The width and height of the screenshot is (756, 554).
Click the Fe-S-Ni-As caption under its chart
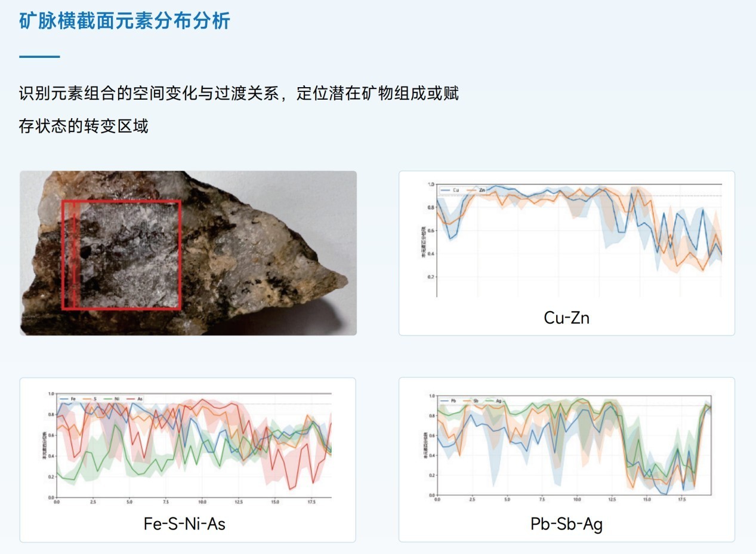tap(185, 524)
